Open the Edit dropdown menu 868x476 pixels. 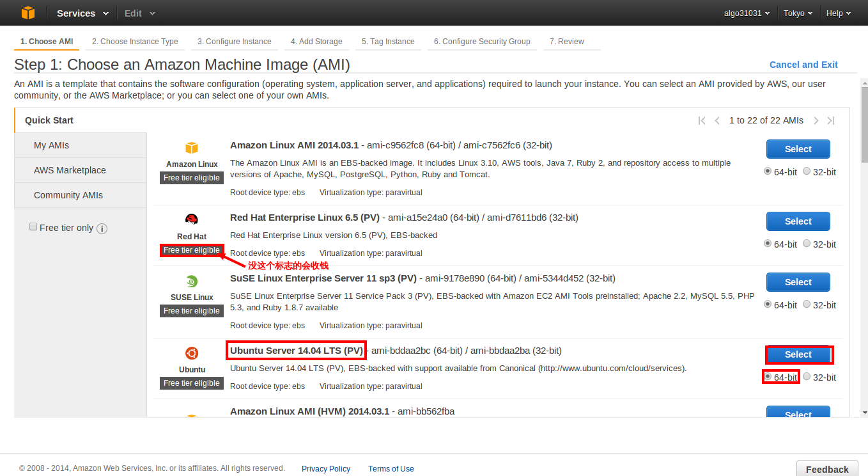(139, 13)
